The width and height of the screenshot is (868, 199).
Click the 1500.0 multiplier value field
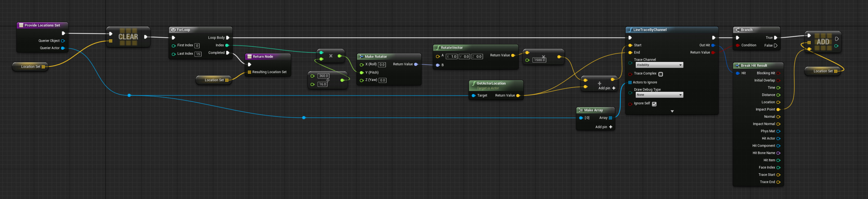coord(539,60)
